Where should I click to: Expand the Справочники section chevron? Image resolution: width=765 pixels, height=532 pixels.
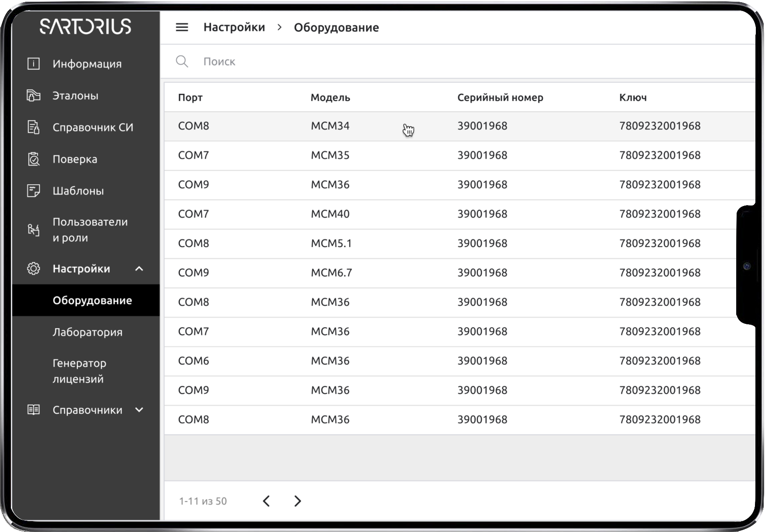tap(139, 410)
